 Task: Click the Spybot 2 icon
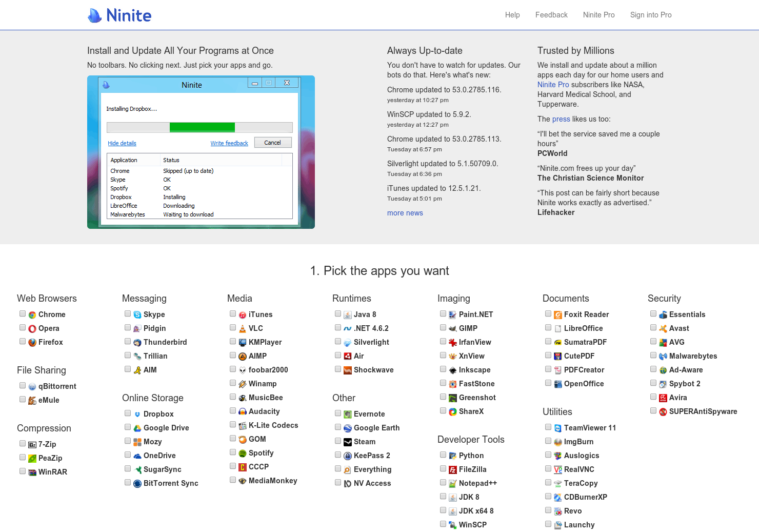click(x=663, y=384)
